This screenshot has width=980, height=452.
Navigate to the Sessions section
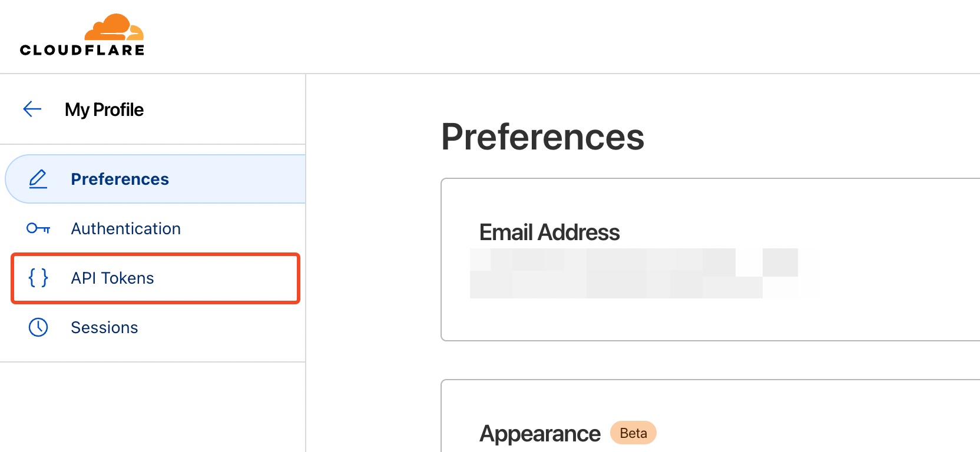tap(104, 327)
